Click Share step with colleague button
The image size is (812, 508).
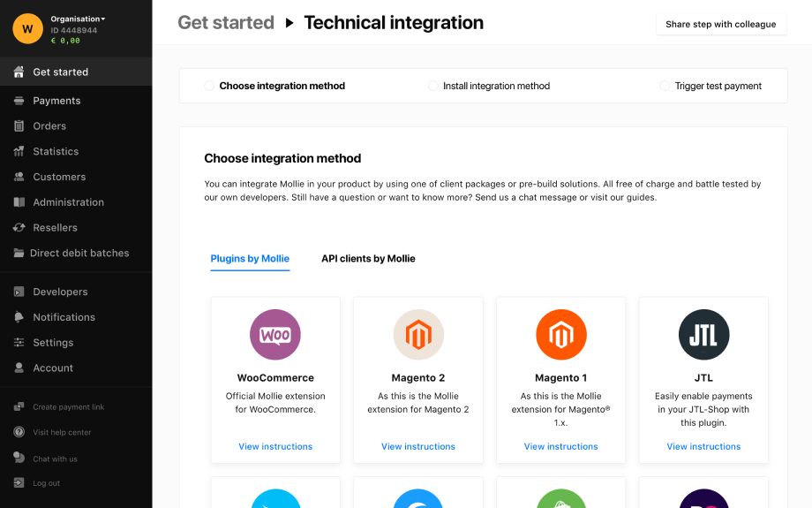(721, 25)
